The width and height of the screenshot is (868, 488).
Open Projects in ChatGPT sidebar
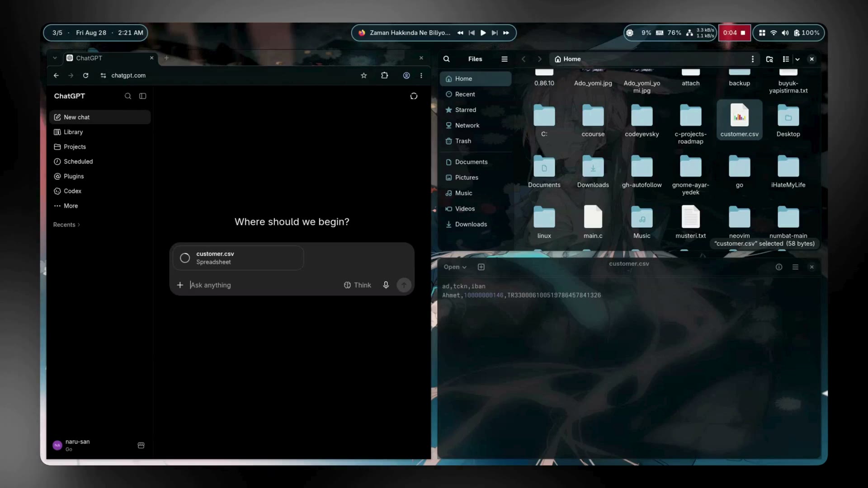coord(100,147)
